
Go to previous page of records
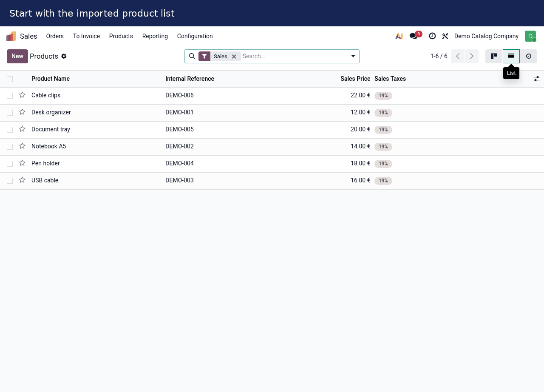tap(458, 56)
